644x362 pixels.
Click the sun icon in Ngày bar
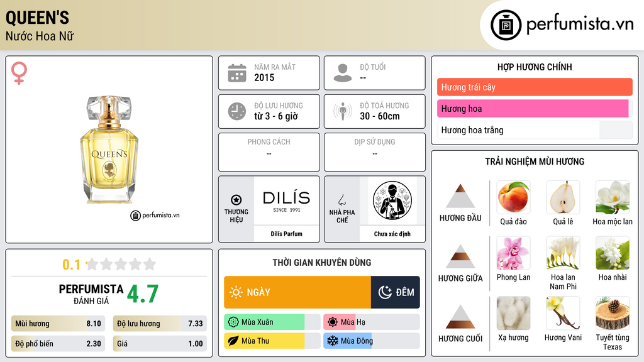coord(236,292)
